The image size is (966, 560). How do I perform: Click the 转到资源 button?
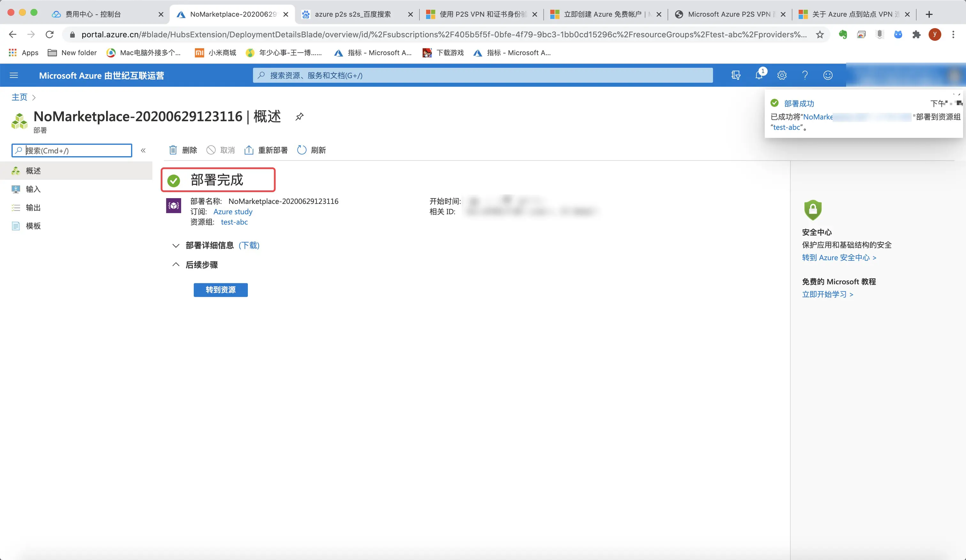[x=220, y=290]
